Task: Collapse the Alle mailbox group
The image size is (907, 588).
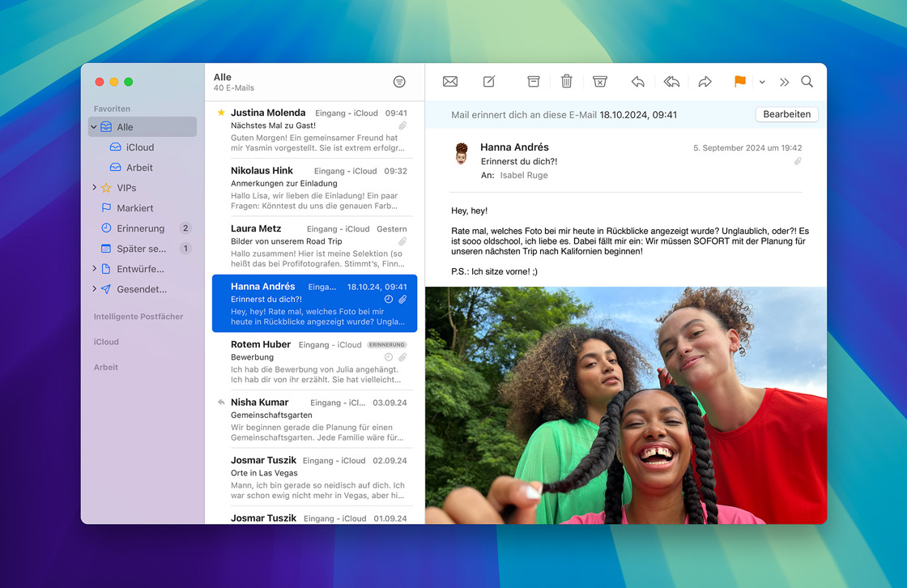Action: (x=94, y=127)
